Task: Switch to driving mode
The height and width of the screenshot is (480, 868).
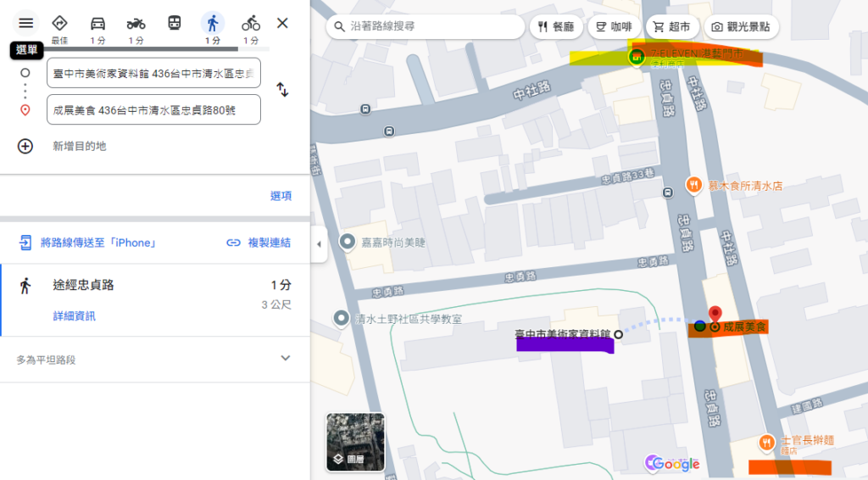Action: pos(98,23)
